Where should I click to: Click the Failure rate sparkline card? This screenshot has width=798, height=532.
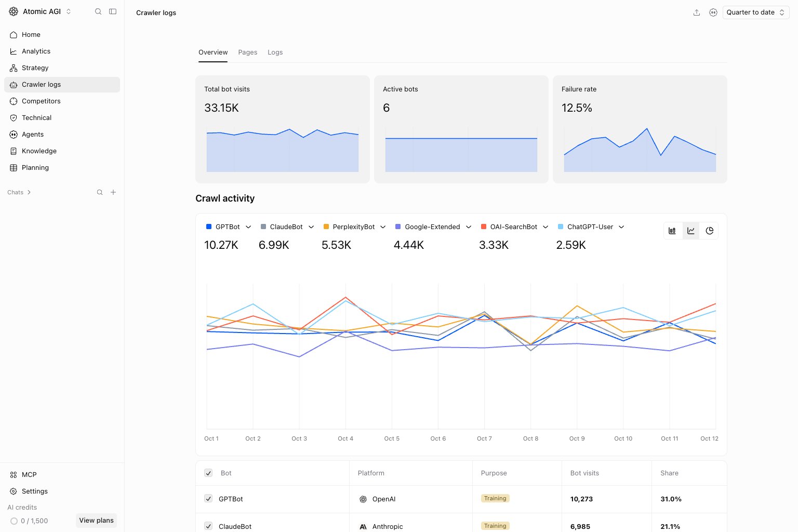[640, 129]
